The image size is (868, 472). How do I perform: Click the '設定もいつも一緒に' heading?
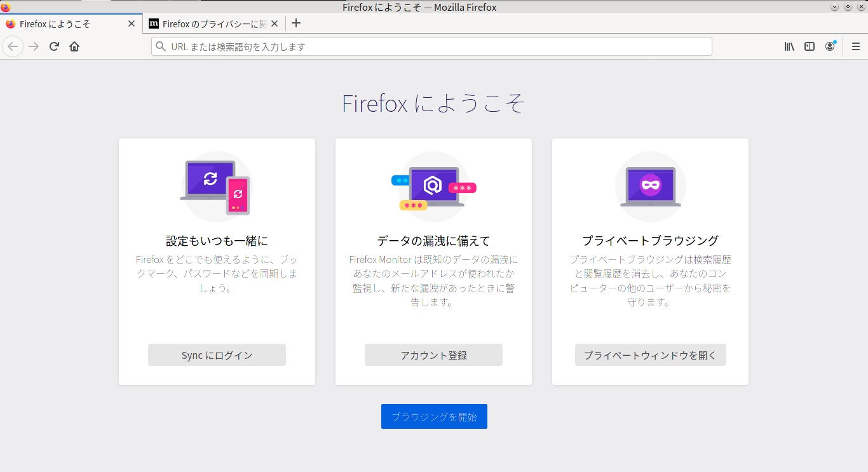(217, 241)
